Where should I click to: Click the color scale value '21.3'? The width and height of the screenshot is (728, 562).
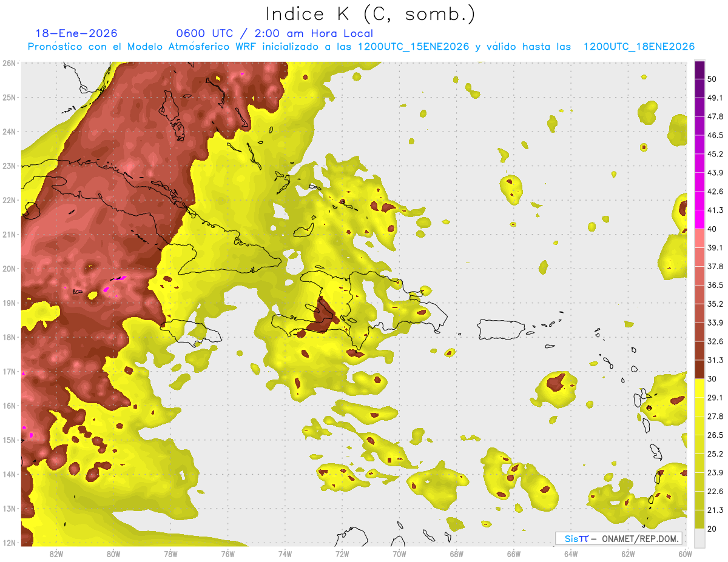coord(715,510)
